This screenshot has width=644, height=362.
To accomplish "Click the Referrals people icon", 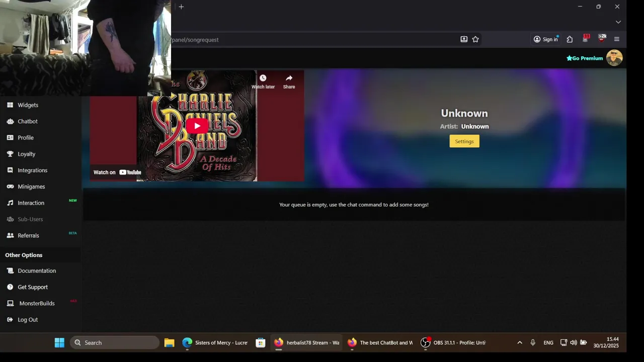I will 10,235.
